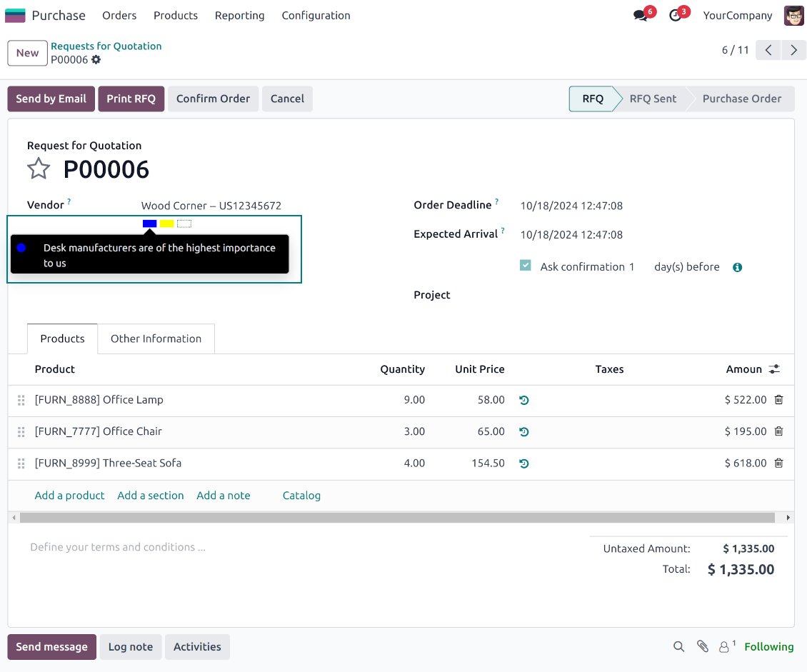The image size is (807, 672).
Task: Go to the next record with right arrow
Action: coord(793,50)
